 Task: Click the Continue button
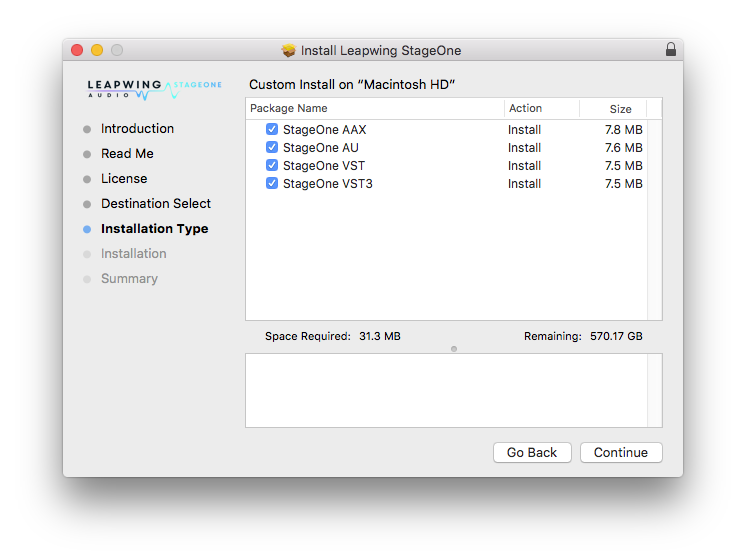[621, 452]
